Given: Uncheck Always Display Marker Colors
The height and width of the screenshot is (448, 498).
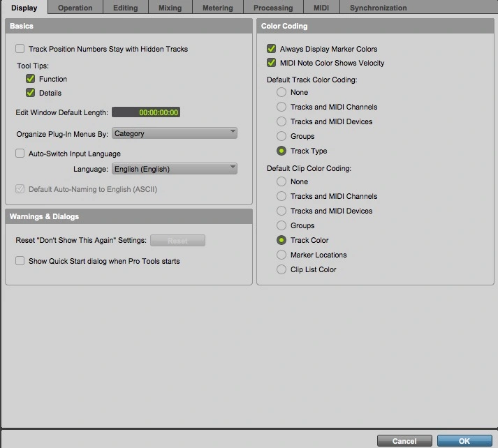Looking at the screenshot, I should click(271, 49).
